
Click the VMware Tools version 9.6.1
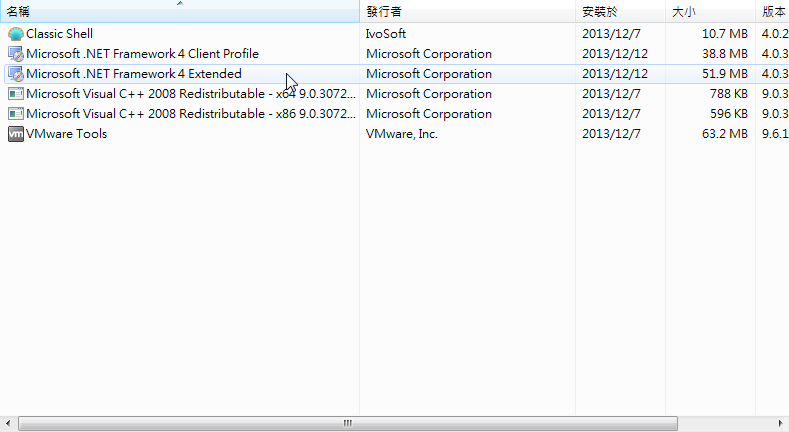tap(775, 134)
